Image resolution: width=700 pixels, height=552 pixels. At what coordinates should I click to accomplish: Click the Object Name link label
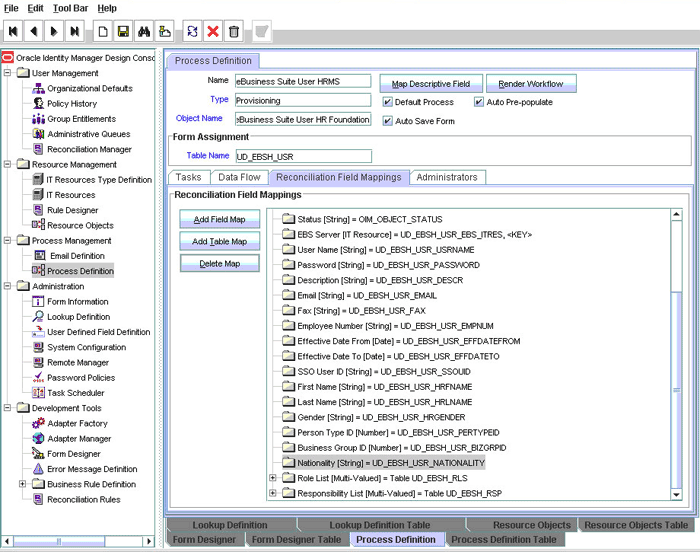[199, 118]
